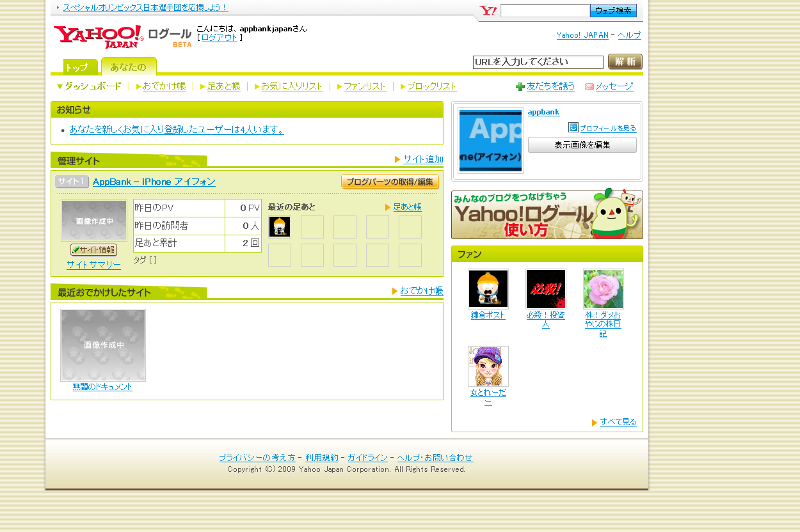Click the ログール BETA logo
This screenshot has width=800, height=532.
coord(170,37)
